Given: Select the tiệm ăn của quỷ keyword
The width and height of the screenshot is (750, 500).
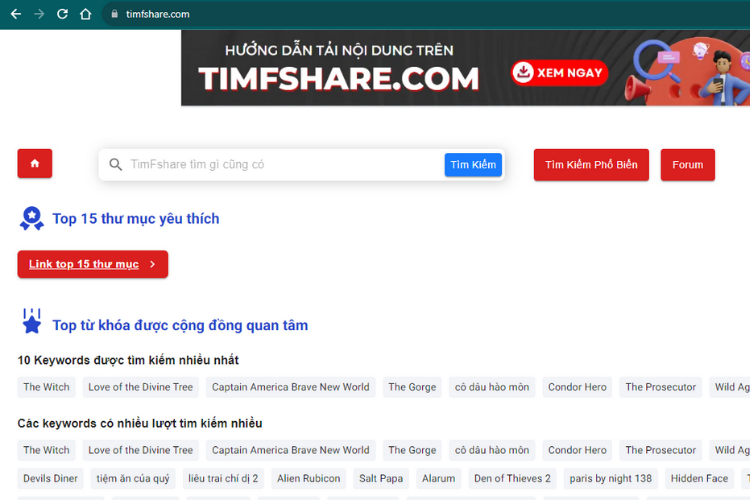Looking at the screenshot, I should pyautogui.click(x=133, y=478).
